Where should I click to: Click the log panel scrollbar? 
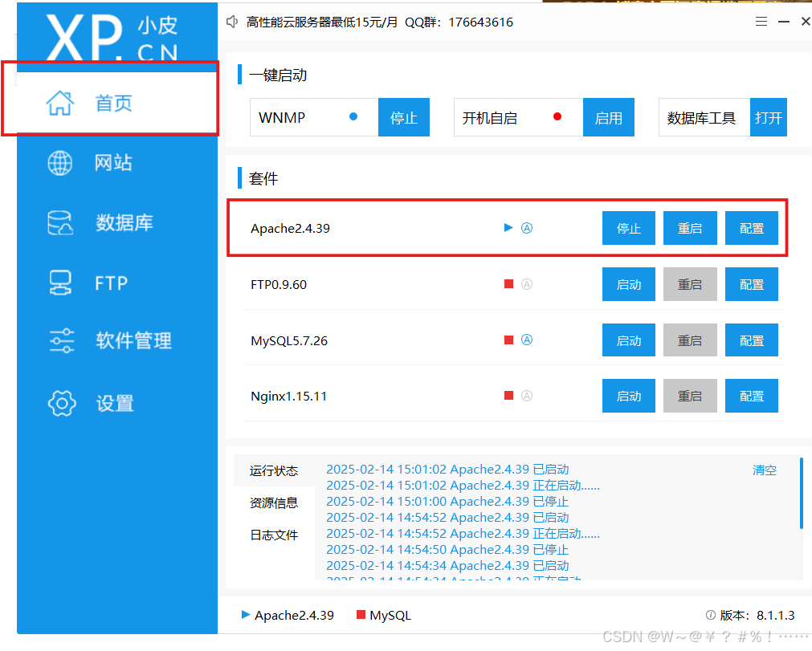(801, 493)
